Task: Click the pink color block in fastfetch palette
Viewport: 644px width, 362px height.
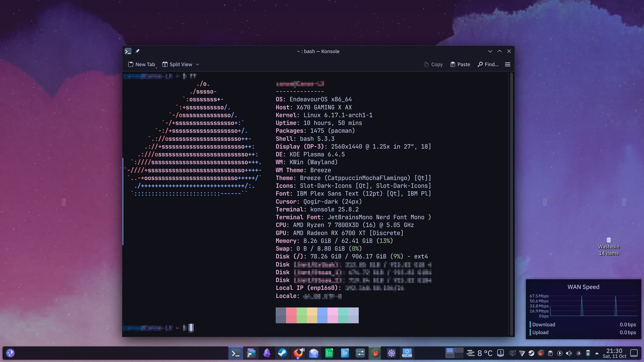Action: pyautogui.click(x=332, y=315)
